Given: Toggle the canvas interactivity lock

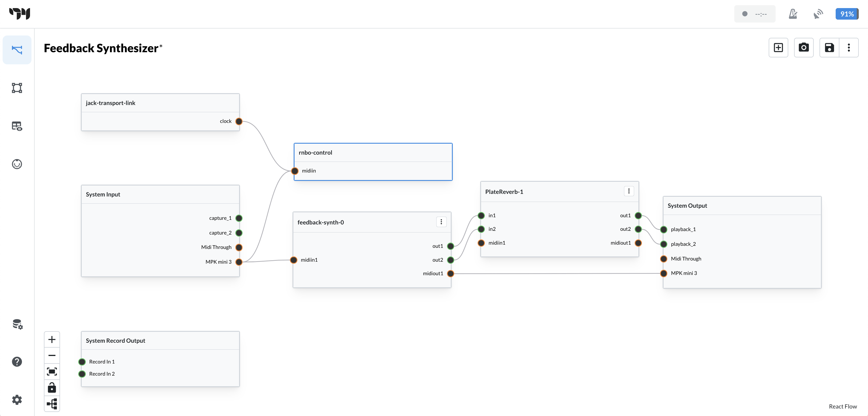Looking at the screenshot, I should click(x=52, y=388).
